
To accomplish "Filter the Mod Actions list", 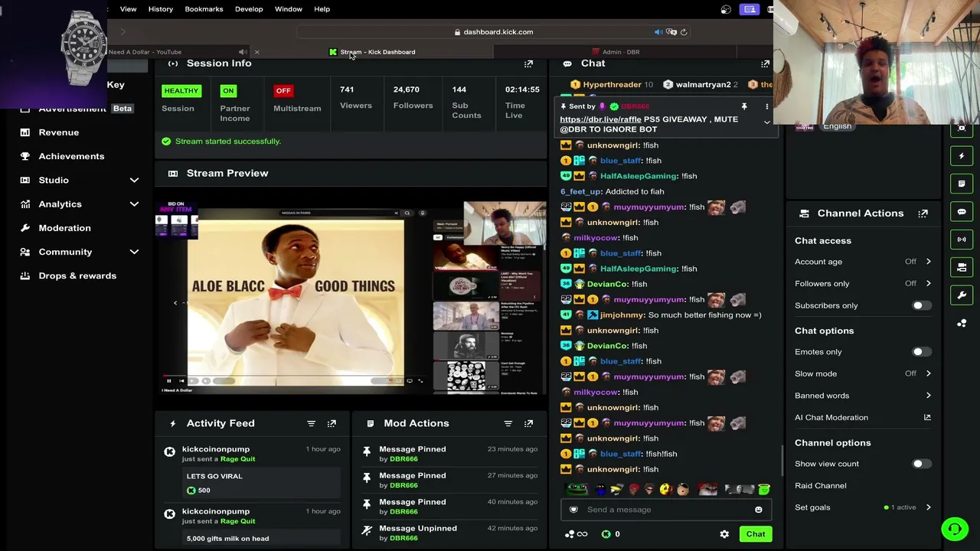I will pos(508,423).
